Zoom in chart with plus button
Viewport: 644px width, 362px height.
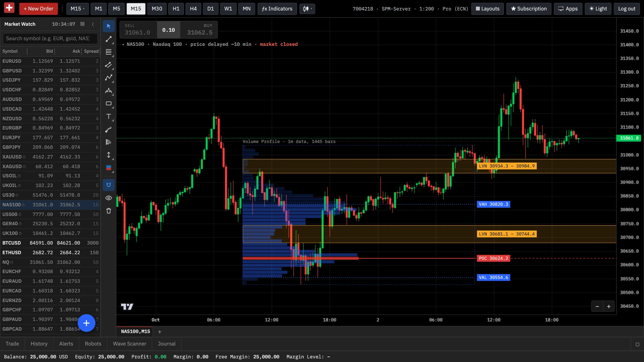[x=609, y=306]
